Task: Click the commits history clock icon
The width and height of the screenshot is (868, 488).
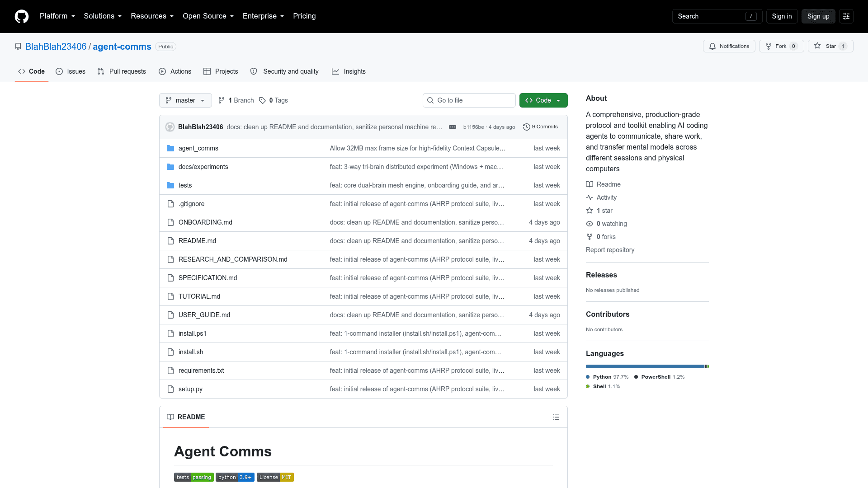Action: pyautogui.click(x=526, y=127)
